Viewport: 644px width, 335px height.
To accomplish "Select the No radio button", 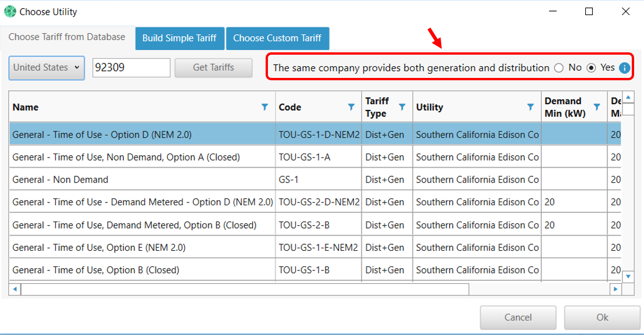I will (559, 68).
